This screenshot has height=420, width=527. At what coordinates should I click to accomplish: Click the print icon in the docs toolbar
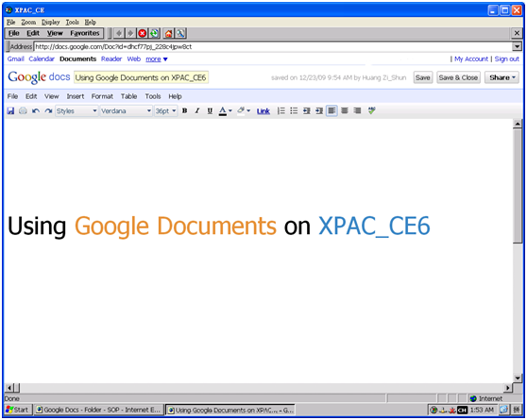(x=23, y=110)
